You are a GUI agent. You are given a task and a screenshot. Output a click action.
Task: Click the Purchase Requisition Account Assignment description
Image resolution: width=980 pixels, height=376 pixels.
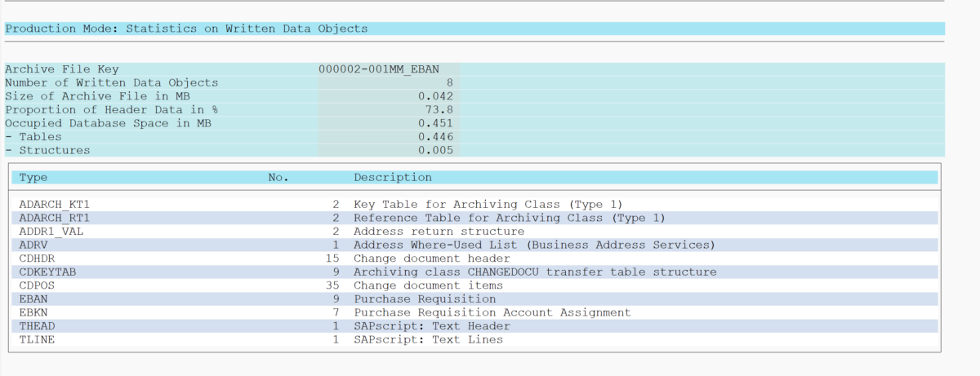tap(492, 312)
